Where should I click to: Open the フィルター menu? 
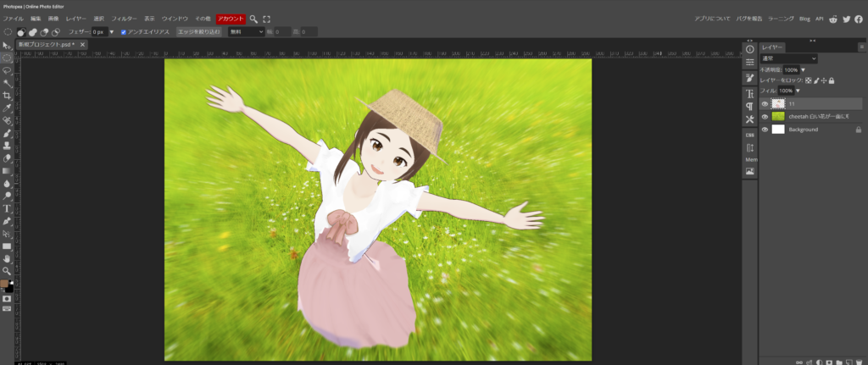click(124, 18)
